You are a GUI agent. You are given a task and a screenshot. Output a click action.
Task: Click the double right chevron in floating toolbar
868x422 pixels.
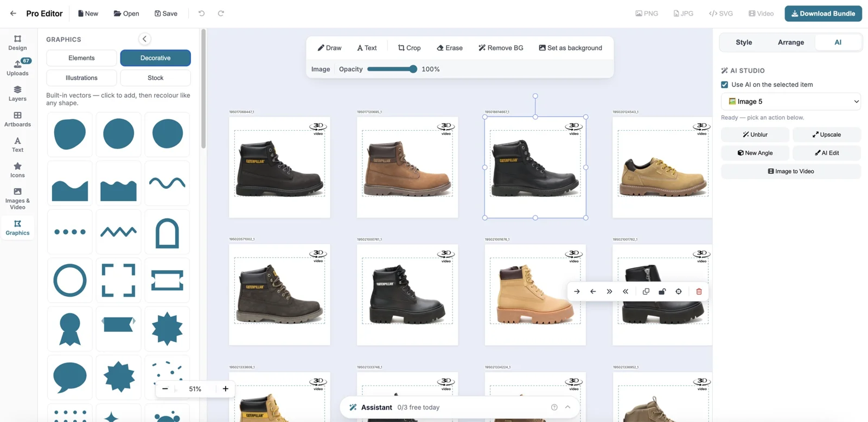coord(609,292)
